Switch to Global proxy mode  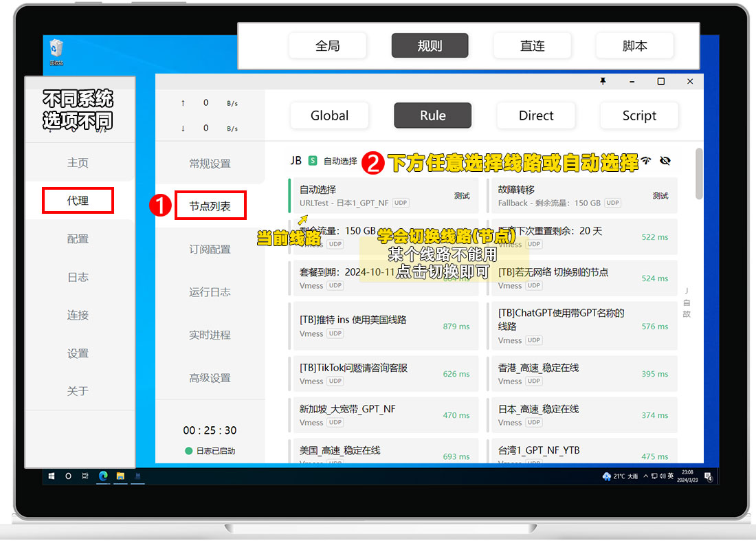point(329,115)
